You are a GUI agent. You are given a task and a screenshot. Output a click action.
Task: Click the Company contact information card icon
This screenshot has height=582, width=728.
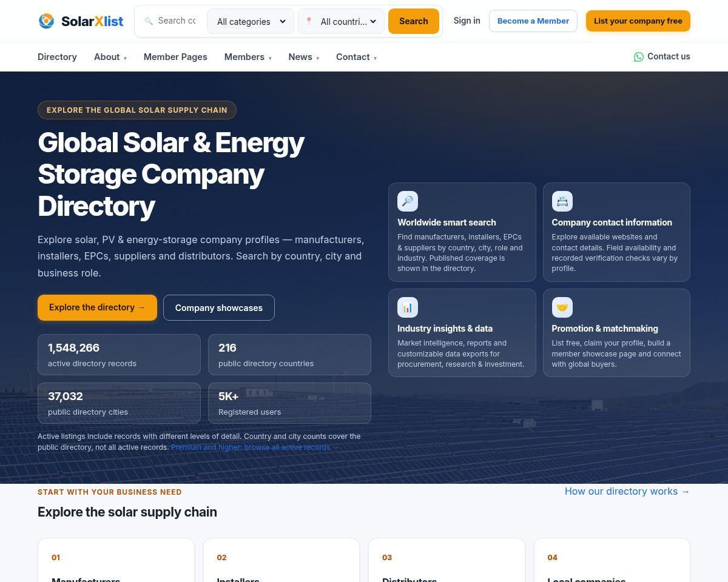pos(562,201)
